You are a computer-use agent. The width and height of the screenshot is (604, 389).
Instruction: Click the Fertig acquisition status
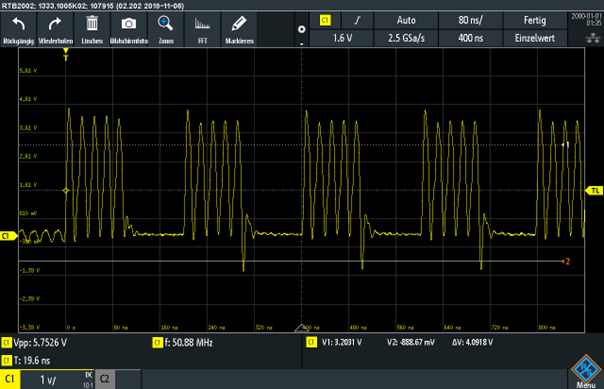535,20
